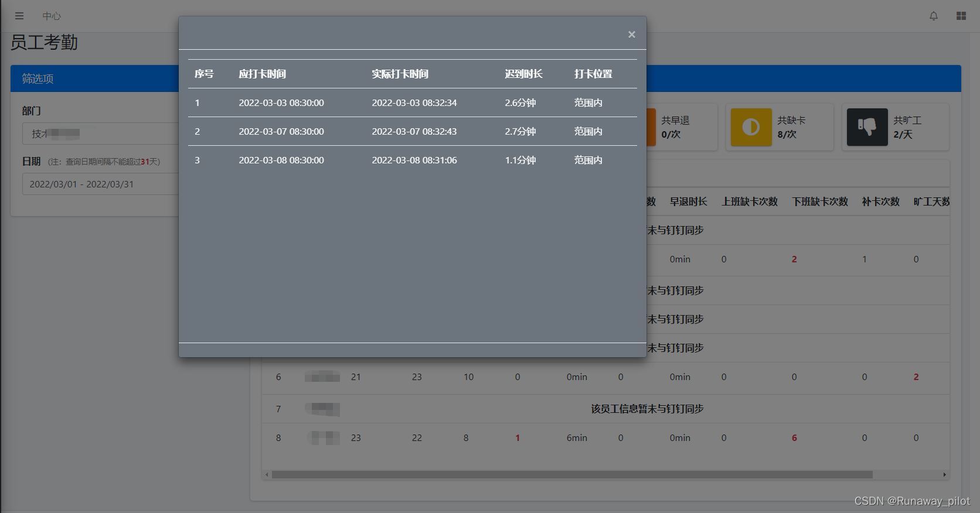
Task: Click the scrollbar right arrow
Action: coord(944,474)
